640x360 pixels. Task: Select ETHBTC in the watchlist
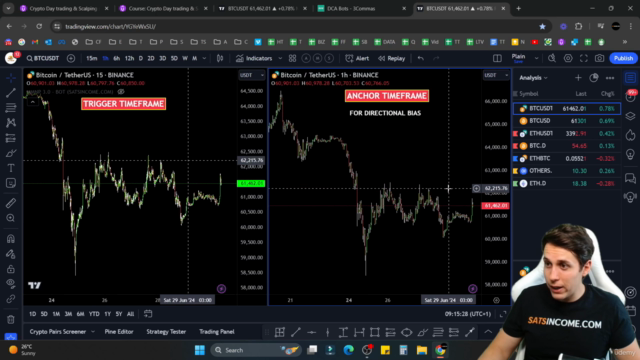click(567, 158)
